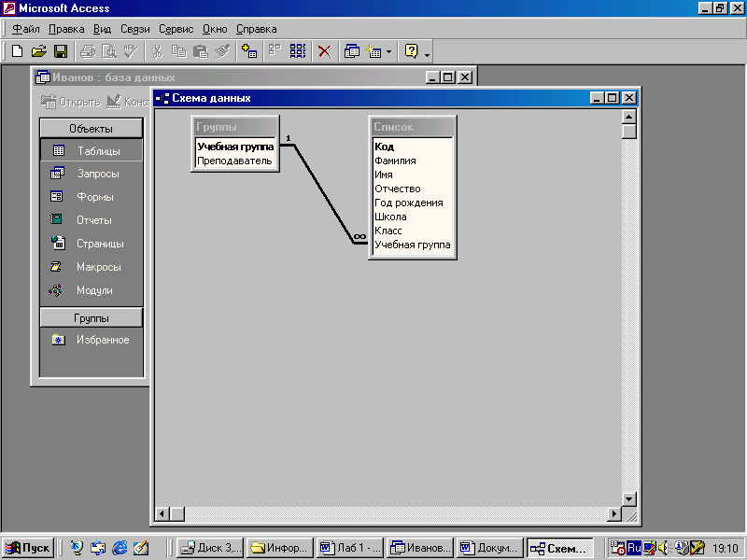This screenshot has width=747, height=560.
Task: Click the Show Direct Relationships icon
Action: tap(275, 51)
